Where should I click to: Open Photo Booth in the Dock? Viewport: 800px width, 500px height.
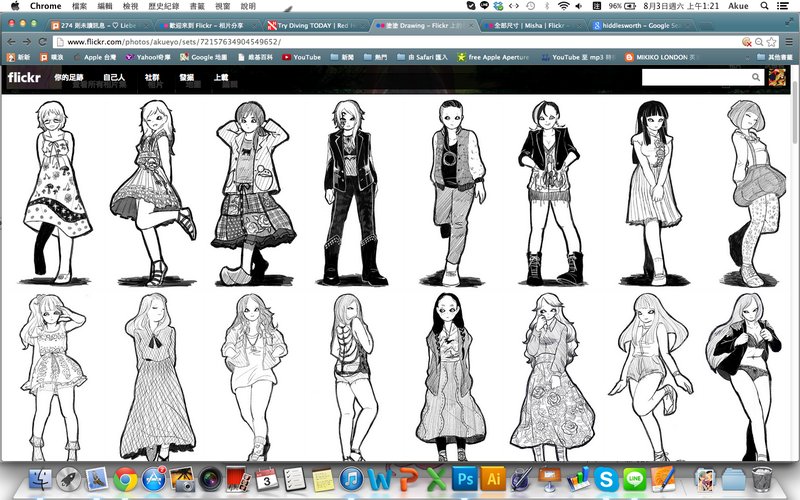point(238,479)
